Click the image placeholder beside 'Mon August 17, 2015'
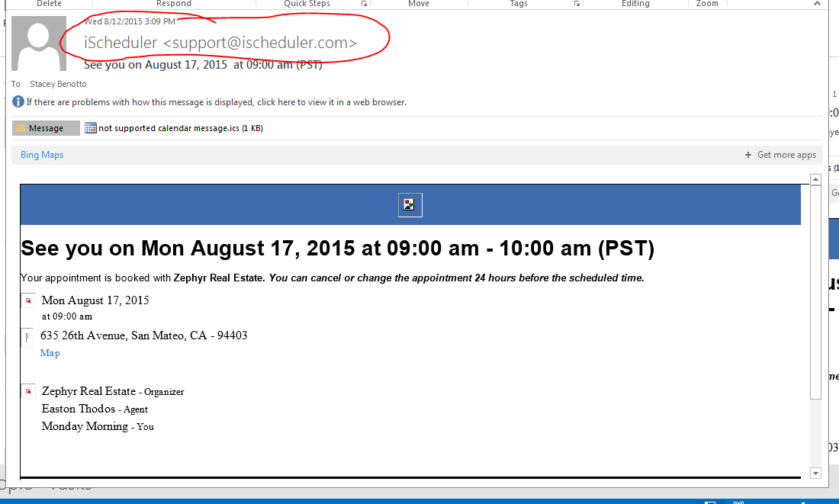 point(28,300)
